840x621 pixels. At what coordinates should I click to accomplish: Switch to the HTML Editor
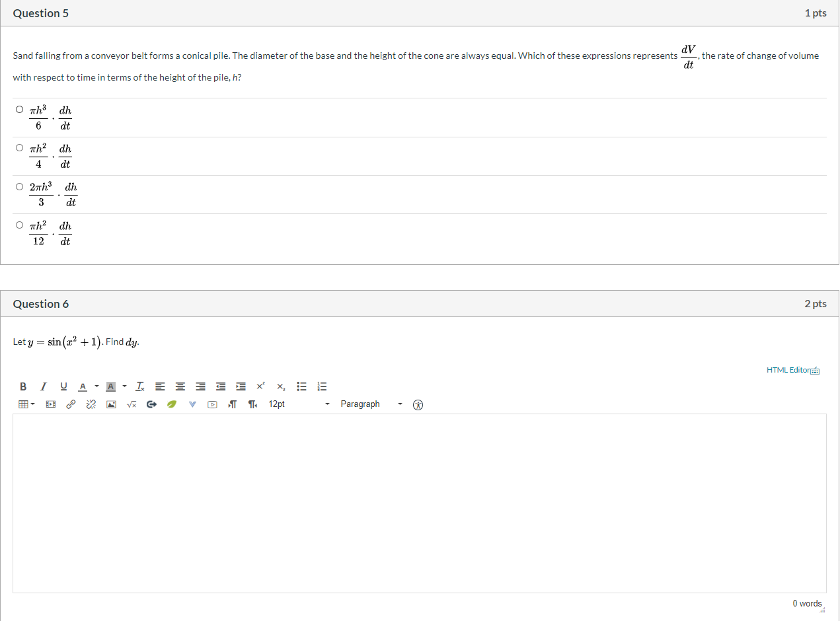(793, 371)
